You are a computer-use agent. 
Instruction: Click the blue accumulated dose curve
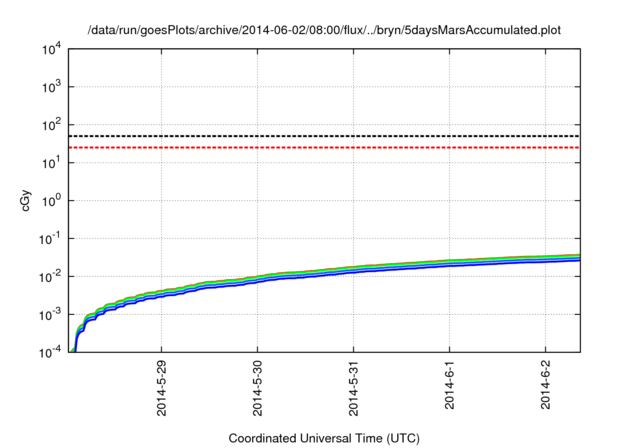click(353, 271)
